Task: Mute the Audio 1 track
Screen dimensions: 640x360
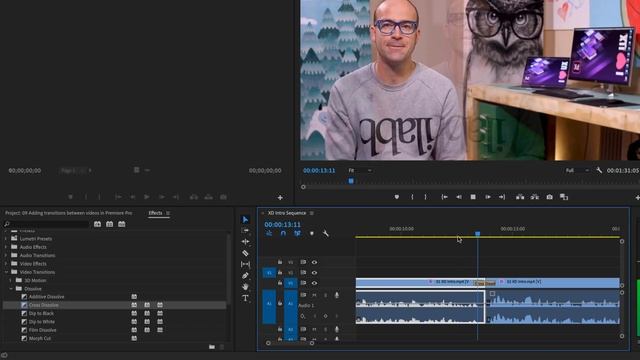Action: 314,295
